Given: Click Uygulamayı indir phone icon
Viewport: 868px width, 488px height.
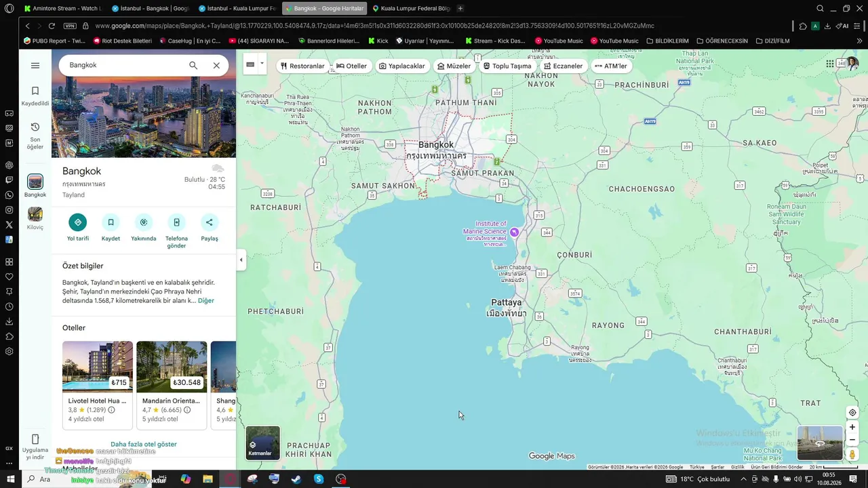Looking at the screenshot, I should click(35, 439).
